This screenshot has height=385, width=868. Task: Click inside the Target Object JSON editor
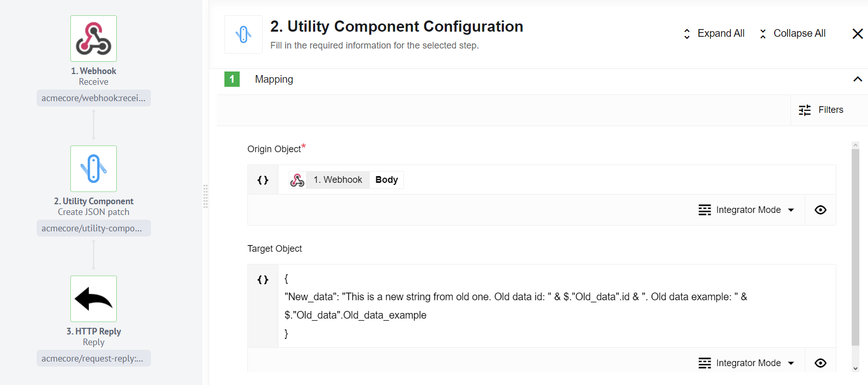[510, 305]
